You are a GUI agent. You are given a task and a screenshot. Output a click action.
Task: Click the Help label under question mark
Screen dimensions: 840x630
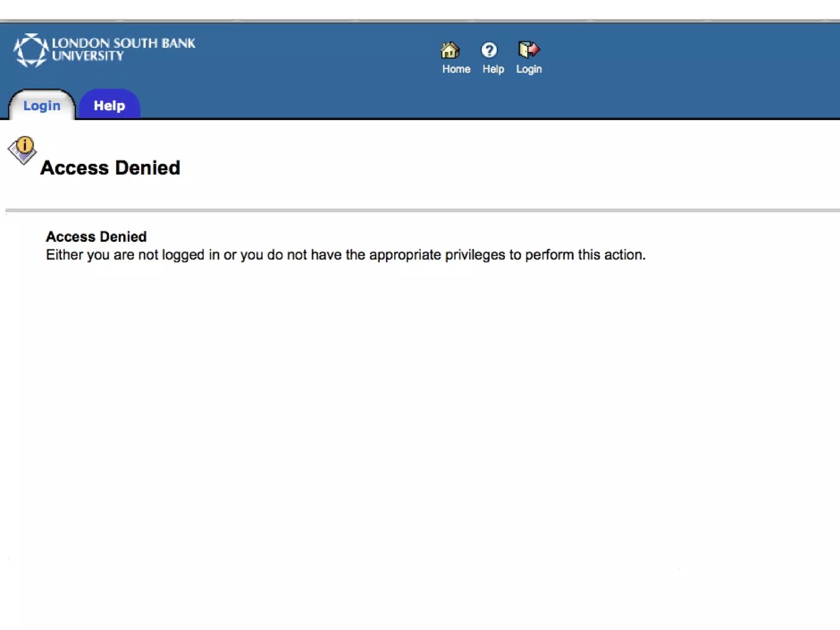pos(493,69)
